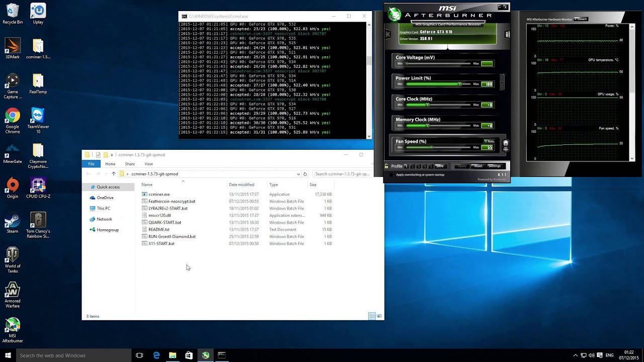Click the Up arrow in Explorer navigation
Viewport: 644px width, 362px height.
point(114,174)
